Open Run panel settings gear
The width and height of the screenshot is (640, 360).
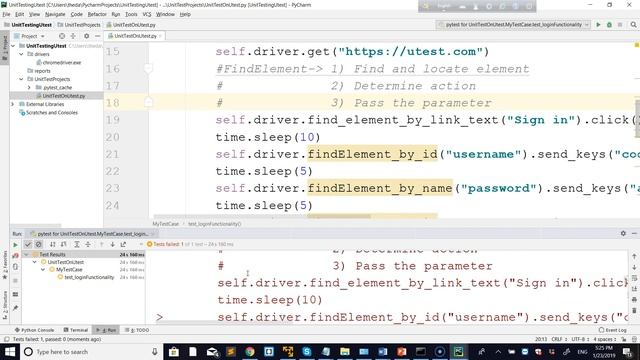(x=623, y=233)
